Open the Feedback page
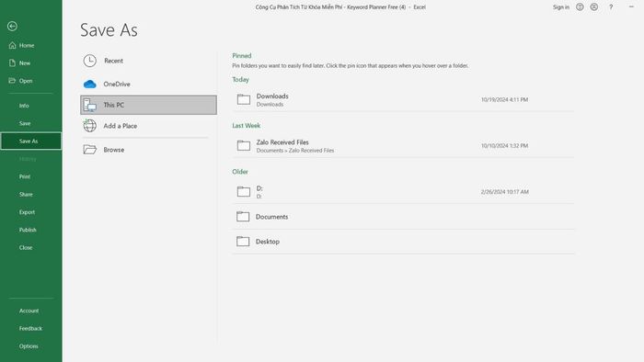The height and width of the screenshot is (362, 644). (30, 328)
